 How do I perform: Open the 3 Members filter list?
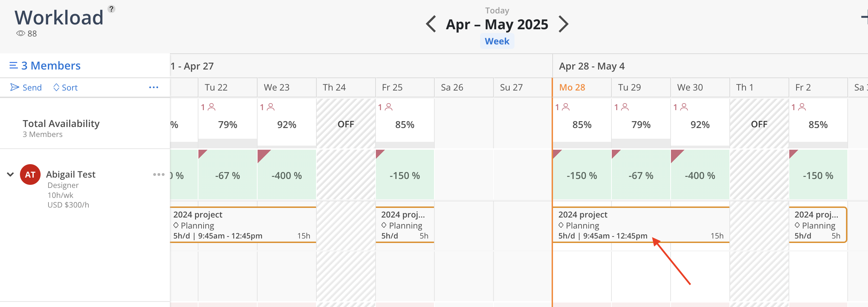pyautogui.click(x=45, y=66)
